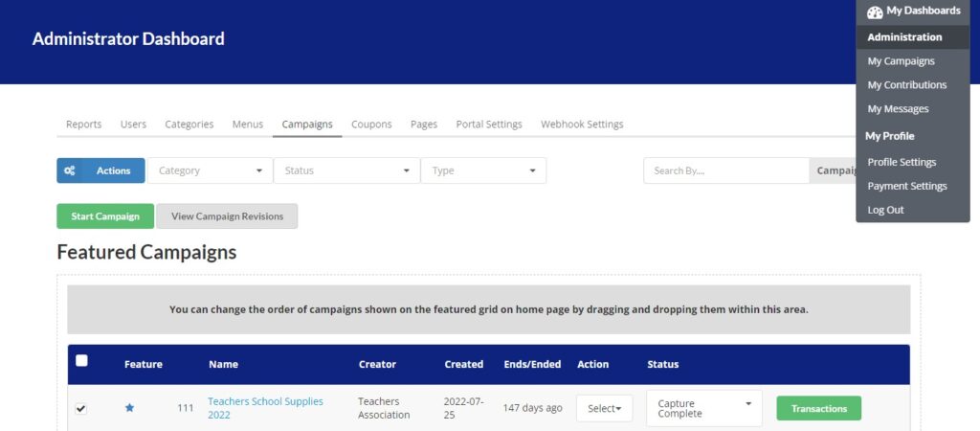Open the Type dropdown filter
This screenshot has width=980, height=431.
(483, 170)
